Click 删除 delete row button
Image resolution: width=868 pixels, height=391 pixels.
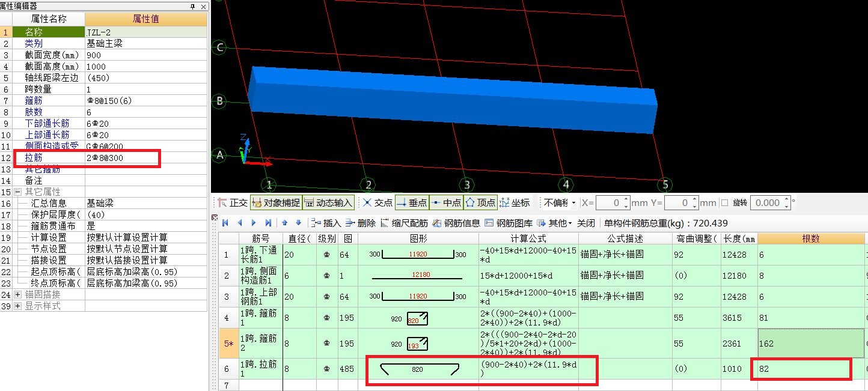[360, 223]
